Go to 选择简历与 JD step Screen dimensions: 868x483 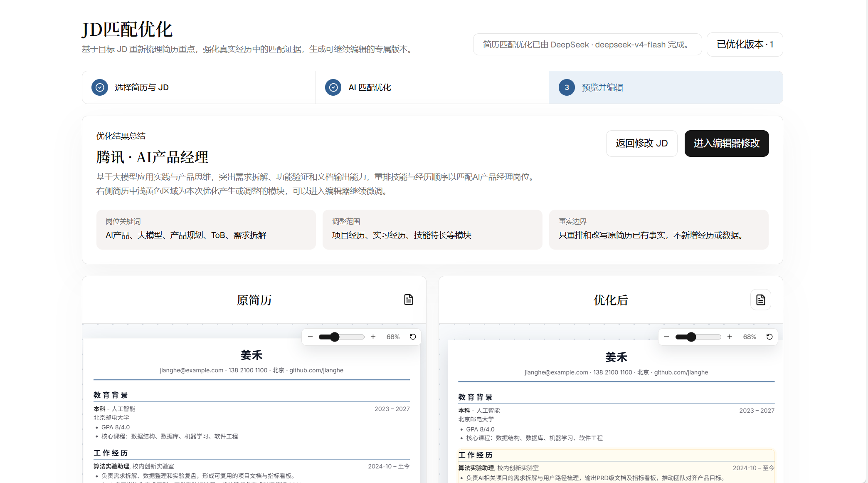pyautogui.click(x=199, y=87)
